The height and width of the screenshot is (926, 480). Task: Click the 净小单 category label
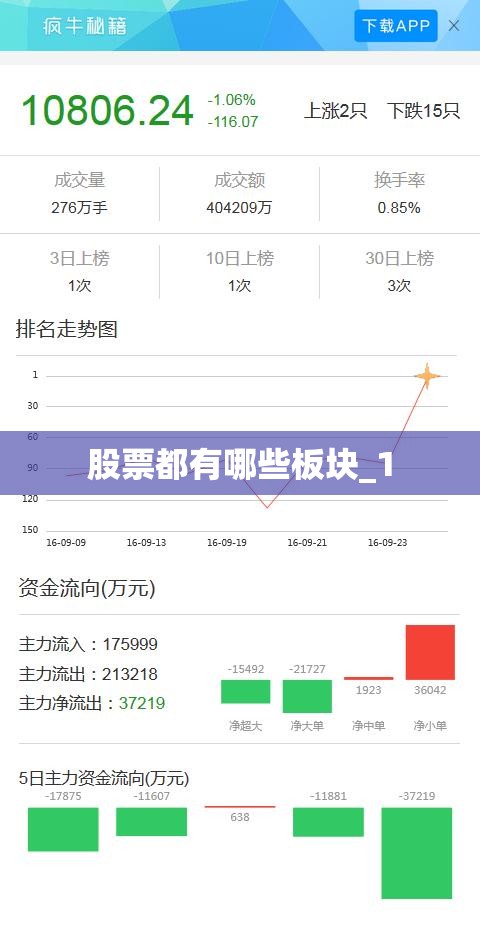(x=430, y=726)
